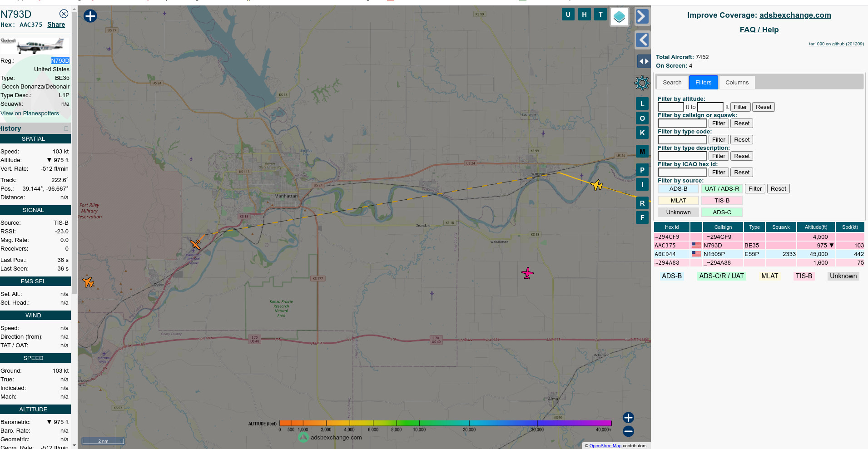
Task: Sort table by Altitude(ft) column
Action: coord(816,227)
